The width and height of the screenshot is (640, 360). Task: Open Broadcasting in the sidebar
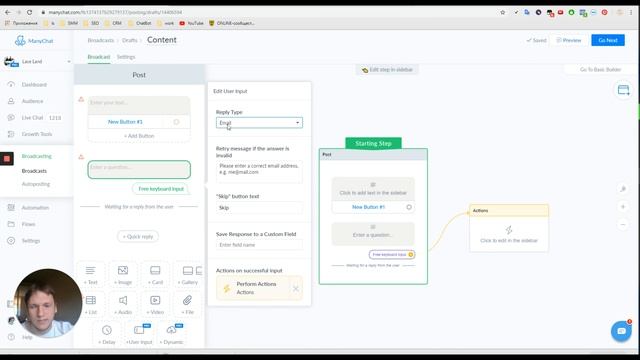click(36, 156)
